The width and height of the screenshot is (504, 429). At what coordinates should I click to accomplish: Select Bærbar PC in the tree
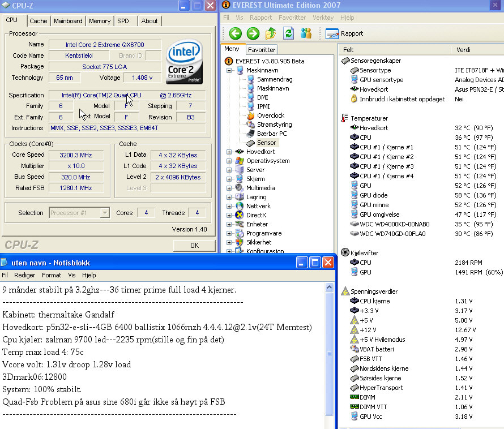(272, 134)
